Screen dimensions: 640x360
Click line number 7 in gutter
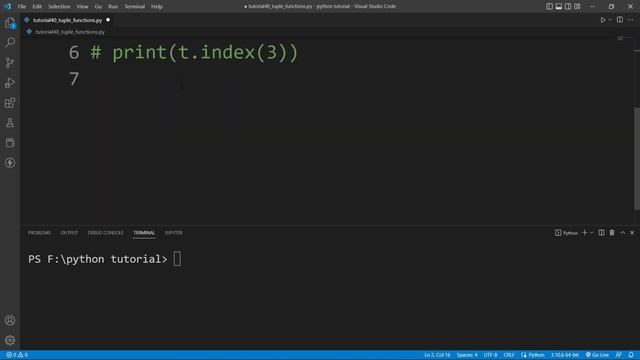(74, 79)
